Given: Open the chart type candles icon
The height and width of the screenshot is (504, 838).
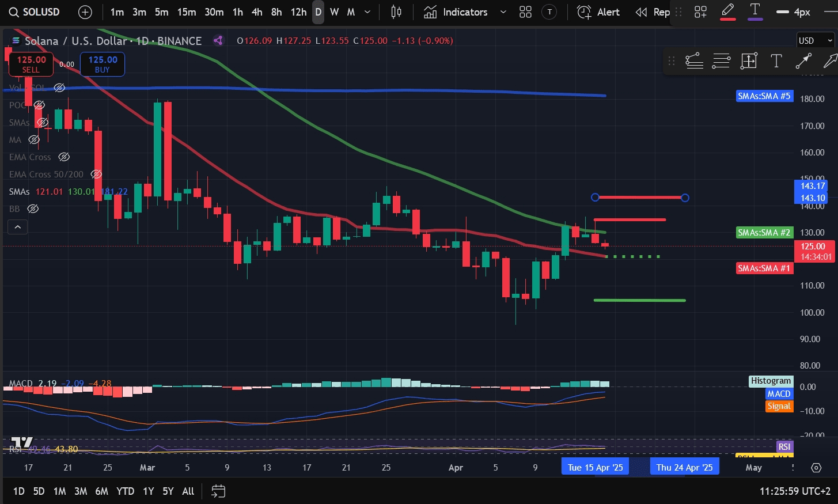Looking at the screenshot, I should 396,12.
